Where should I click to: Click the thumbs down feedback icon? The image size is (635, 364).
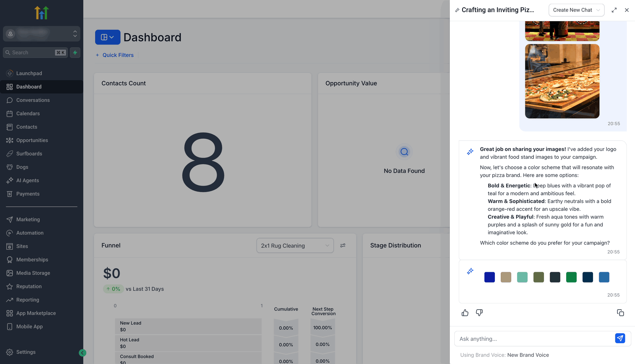pos(479,313)
